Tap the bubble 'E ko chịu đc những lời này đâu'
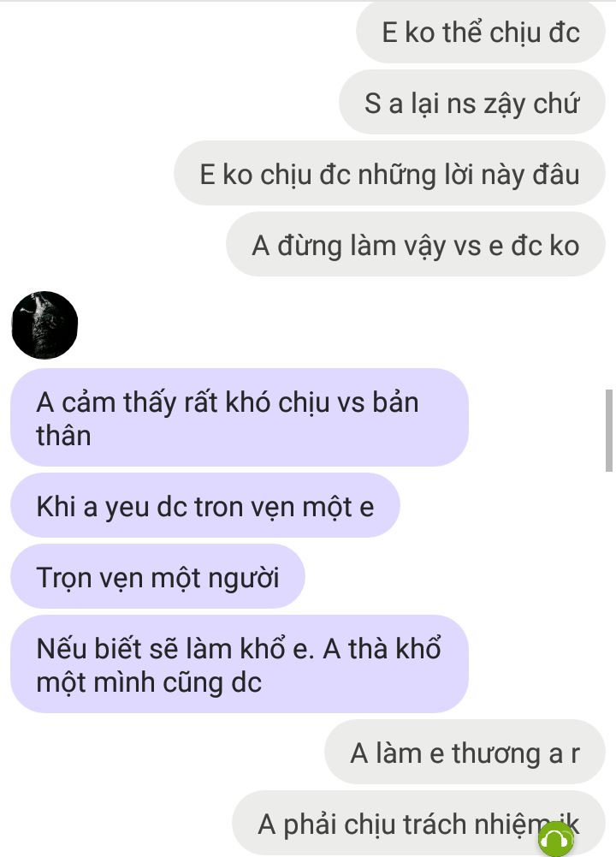 tap(389, 174)
